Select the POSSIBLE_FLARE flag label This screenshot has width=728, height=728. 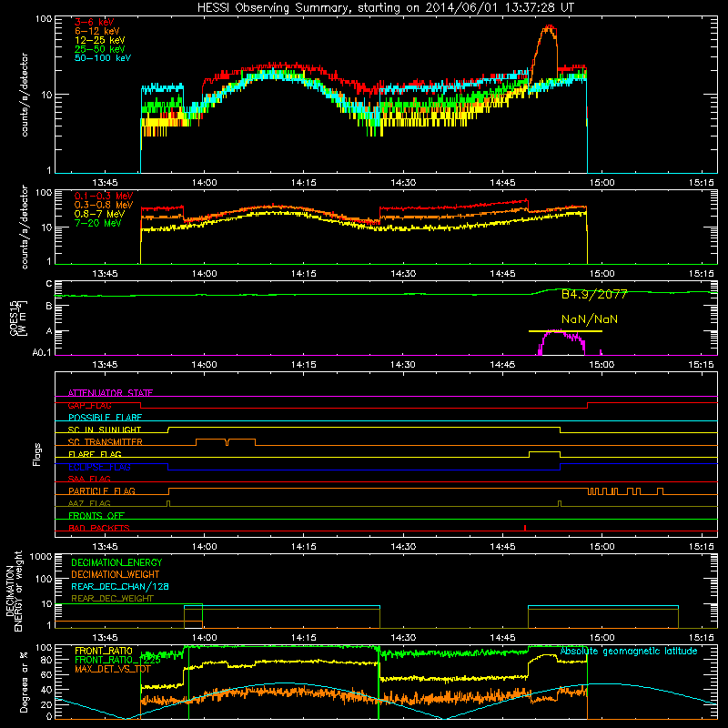pos(105,418)
